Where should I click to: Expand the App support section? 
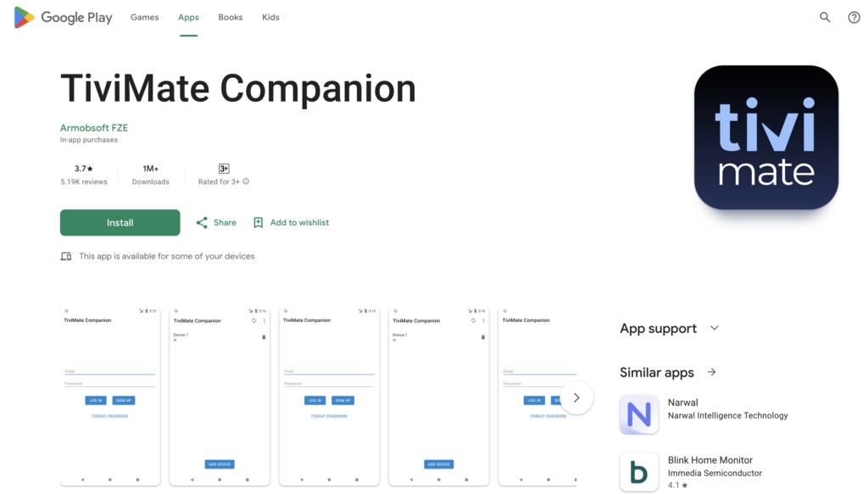click(715, 328)
